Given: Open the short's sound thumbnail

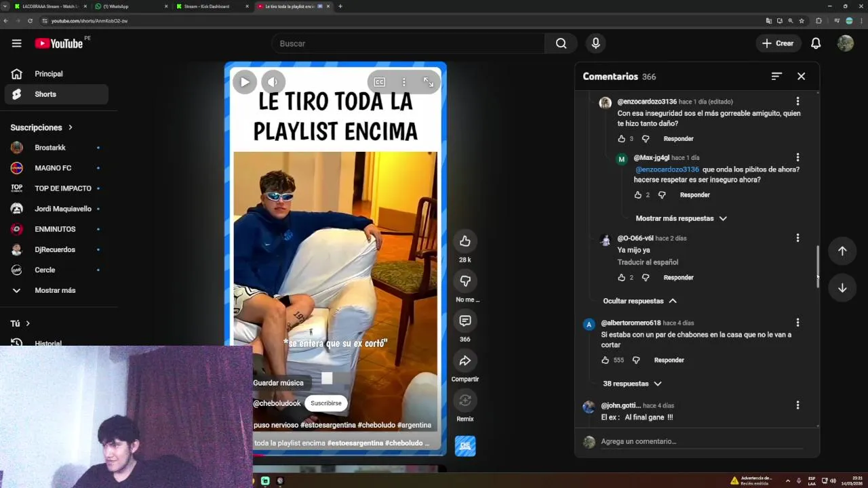Looking at the screenshot, I should [x=465, y=446].
